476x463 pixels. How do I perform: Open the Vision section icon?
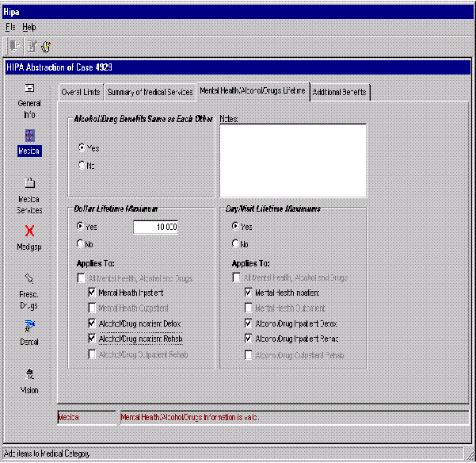pos(29,374)
